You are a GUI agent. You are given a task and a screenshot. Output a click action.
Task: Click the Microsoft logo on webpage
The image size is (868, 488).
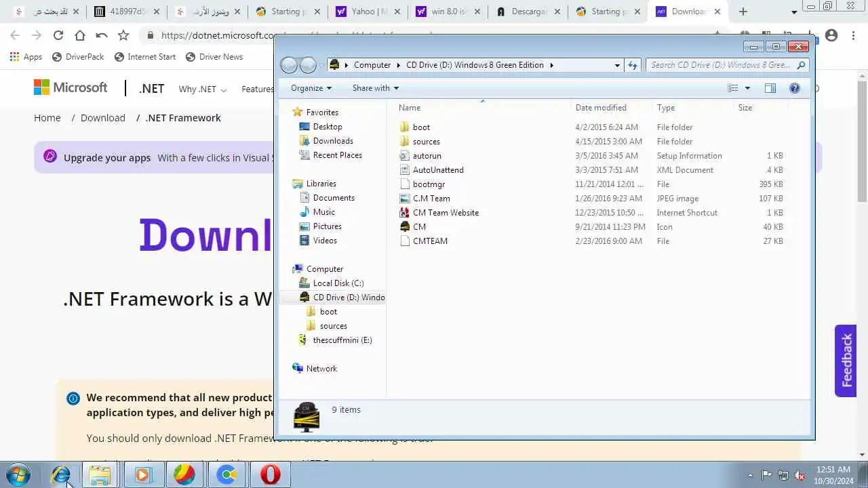pyautogui.click(x=71, y=87)
